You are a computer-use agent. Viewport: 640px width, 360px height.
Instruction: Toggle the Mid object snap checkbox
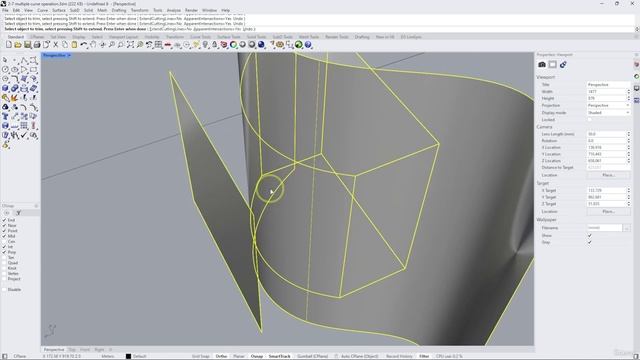pyautogui.click(x=4, y=236)
